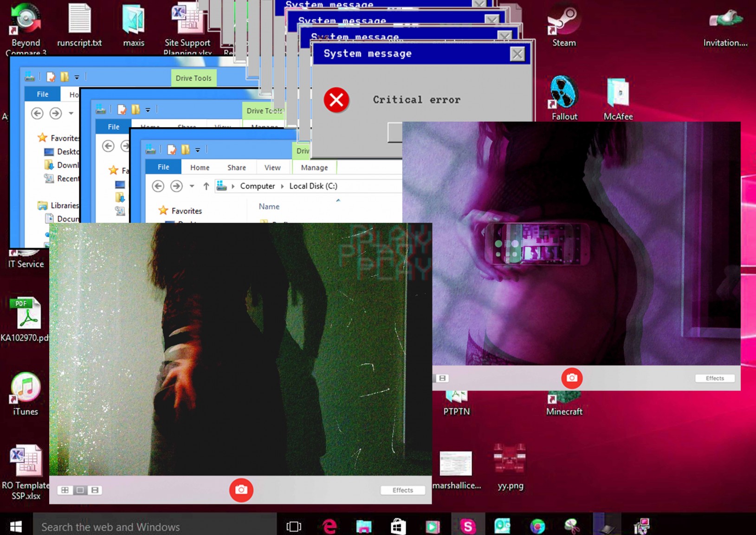Open the Fallout desktop shortcut
The width and height of the screenshot is (756, 535).
click(x=564, y=95)
